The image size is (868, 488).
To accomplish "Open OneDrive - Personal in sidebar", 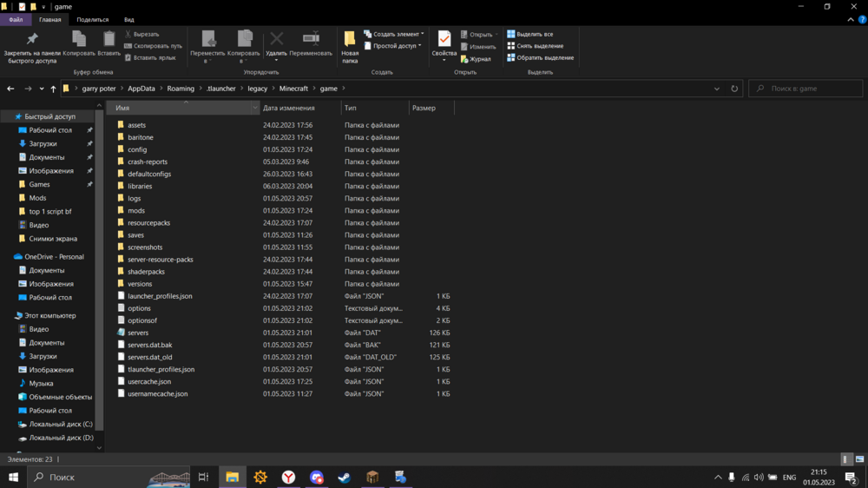I will (x=54, y=256).
